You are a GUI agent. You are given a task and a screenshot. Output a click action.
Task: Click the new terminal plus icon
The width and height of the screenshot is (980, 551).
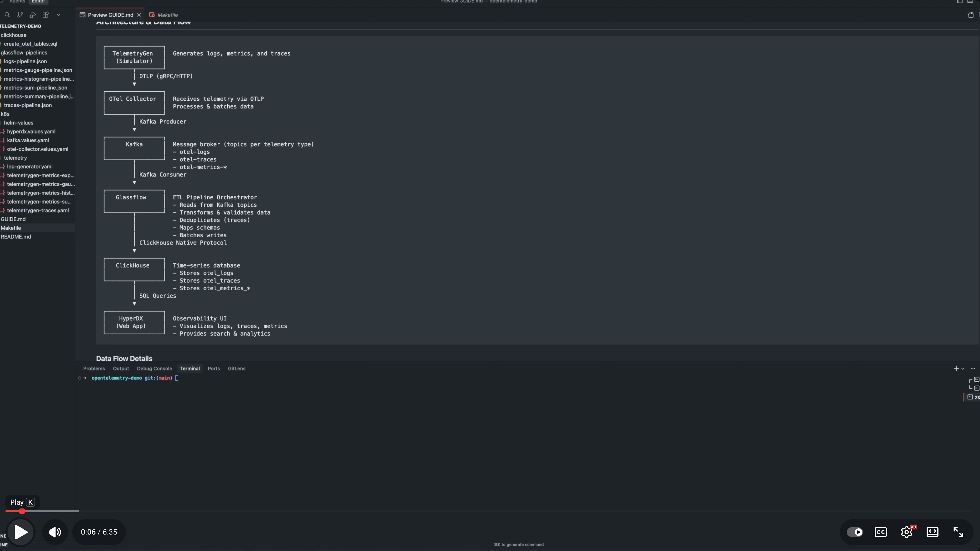pyautogui.click(x=956, y=369)
